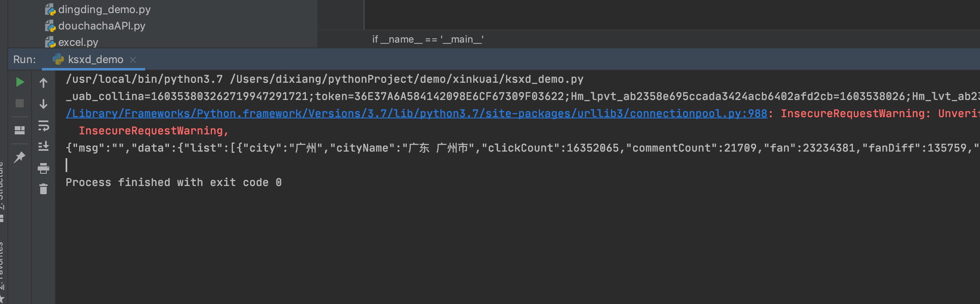
Task: Click the Stop process square icon
Action: tap(20, 103)
